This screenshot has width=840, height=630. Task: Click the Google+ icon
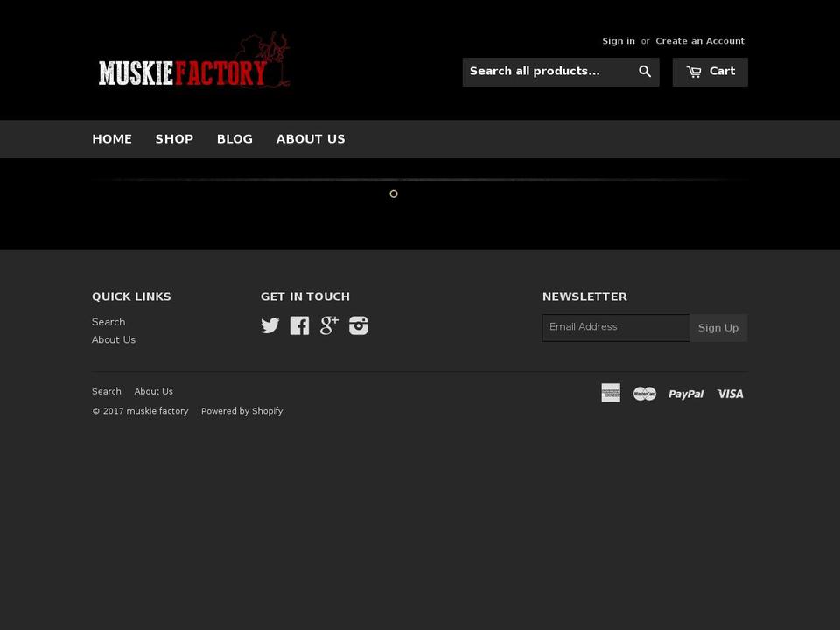click(x=328, y=325)
